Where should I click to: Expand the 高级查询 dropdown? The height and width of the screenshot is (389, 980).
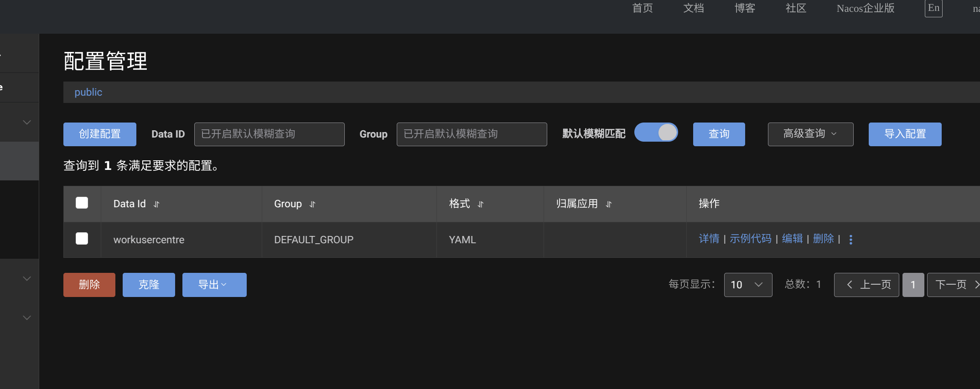[x=810, y=134]
